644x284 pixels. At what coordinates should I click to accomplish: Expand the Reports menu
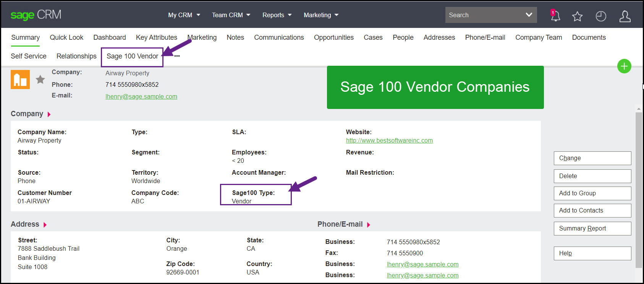[x=277, y=15]
